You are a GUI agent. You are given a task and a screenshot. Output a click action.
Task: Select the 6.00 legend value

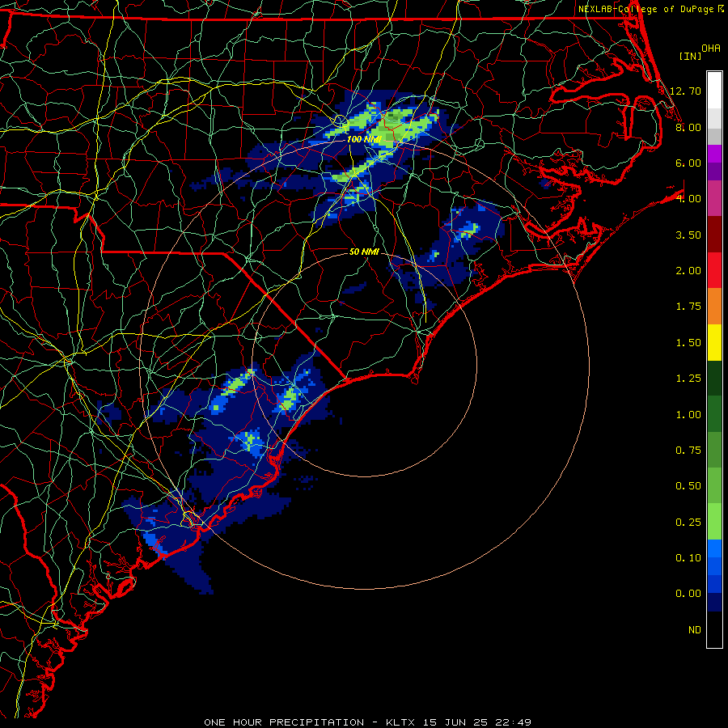pyautogui.click(x=688, y=163)
